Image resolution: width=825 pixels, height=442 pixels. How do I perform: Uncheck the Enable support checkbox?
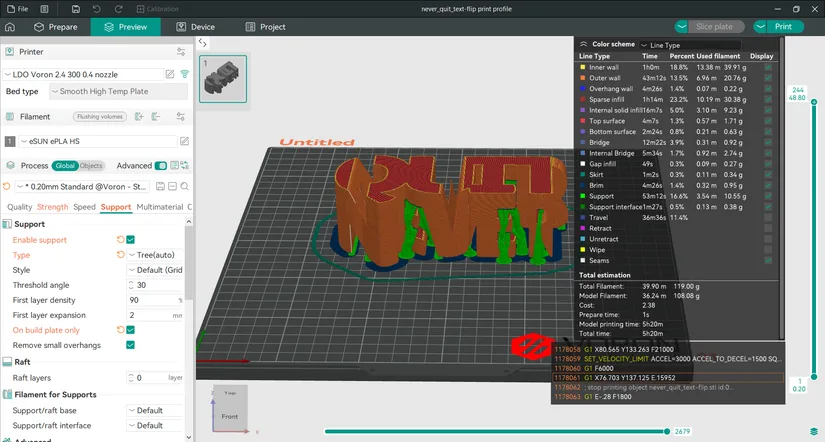click(130, 240)
